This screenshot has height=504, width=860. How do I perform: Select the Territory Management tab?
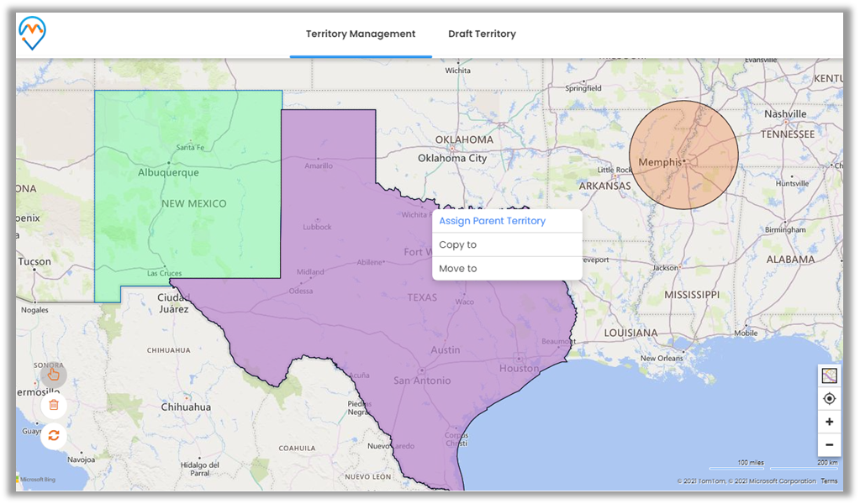pyautogui.click(x=361, y=34)
